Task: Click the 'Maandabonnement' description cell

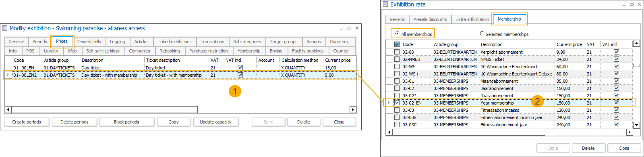Action: click(517, 81)
